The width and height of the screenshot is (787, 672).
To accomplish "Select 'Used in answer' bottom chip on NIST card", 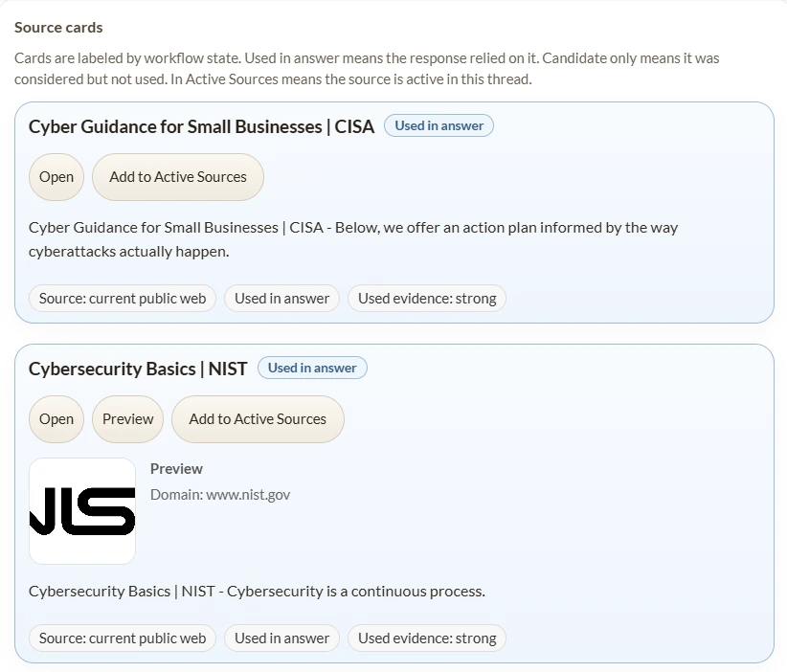I will pos(282,638).
